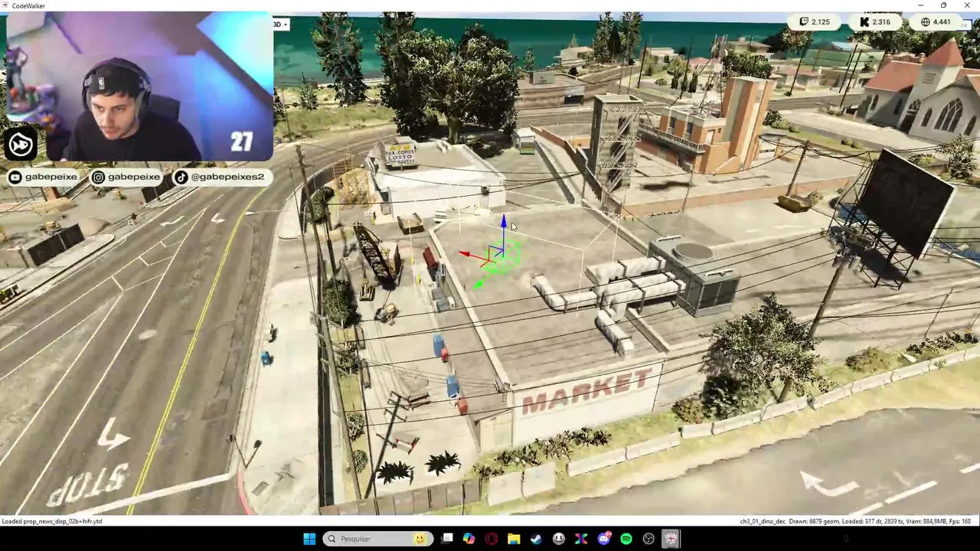Screen dimensions: 980x551
Task: Minimize the CodeWalker window
Action: [921, 5]
